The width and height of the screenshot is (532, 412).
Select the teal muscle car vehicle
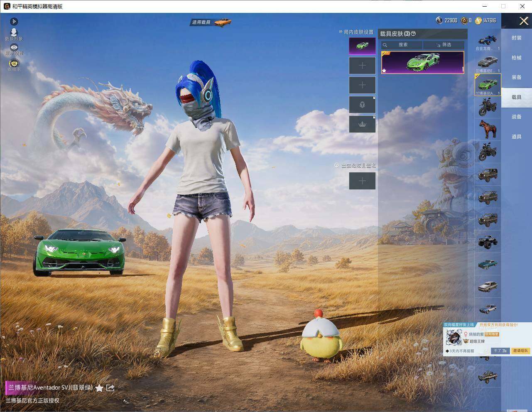point(488,264)
